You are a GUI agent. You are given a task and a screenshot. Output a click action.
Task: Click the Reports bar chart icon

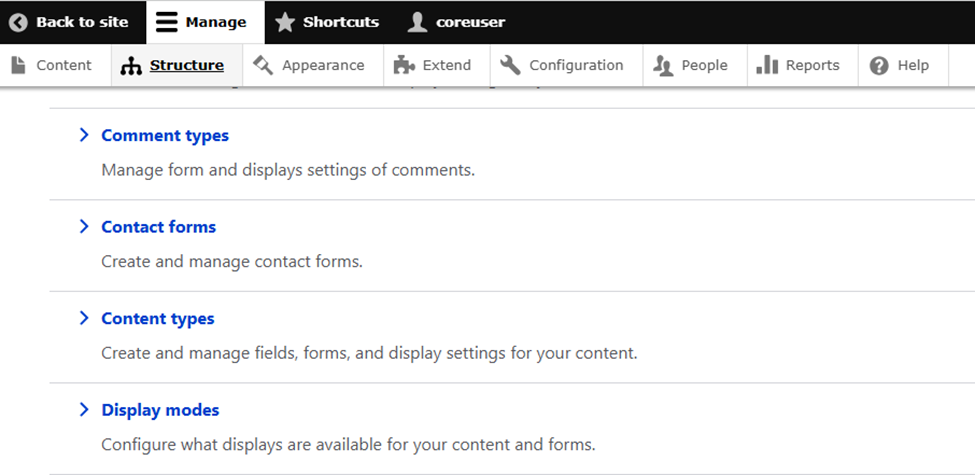pyautogui.click(x=767, y=65)
